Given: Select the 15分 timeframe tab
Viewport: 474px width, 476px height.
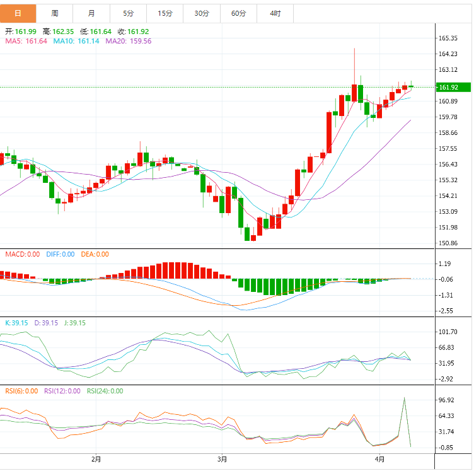Looking at the screenshot, I should [x=165, y=13].
